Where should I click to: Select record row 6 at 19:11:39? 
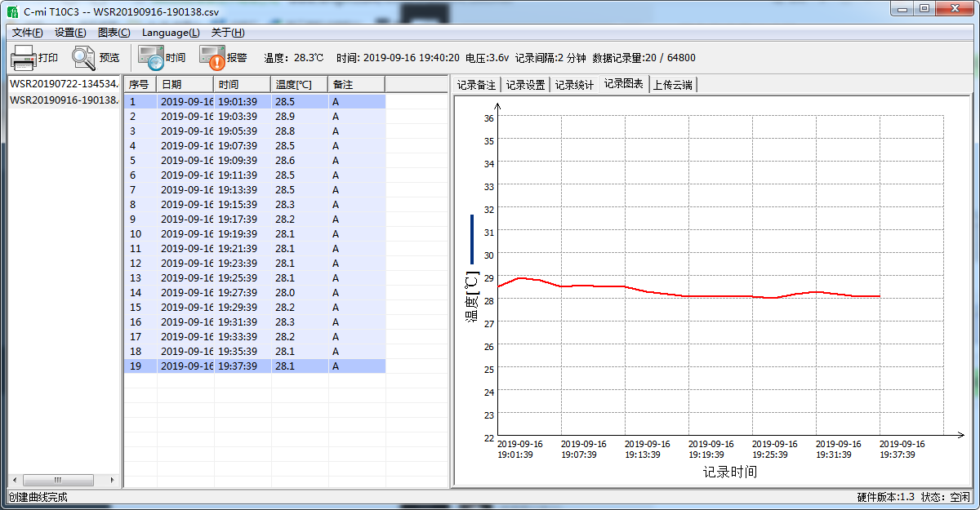tap(255, 175)
